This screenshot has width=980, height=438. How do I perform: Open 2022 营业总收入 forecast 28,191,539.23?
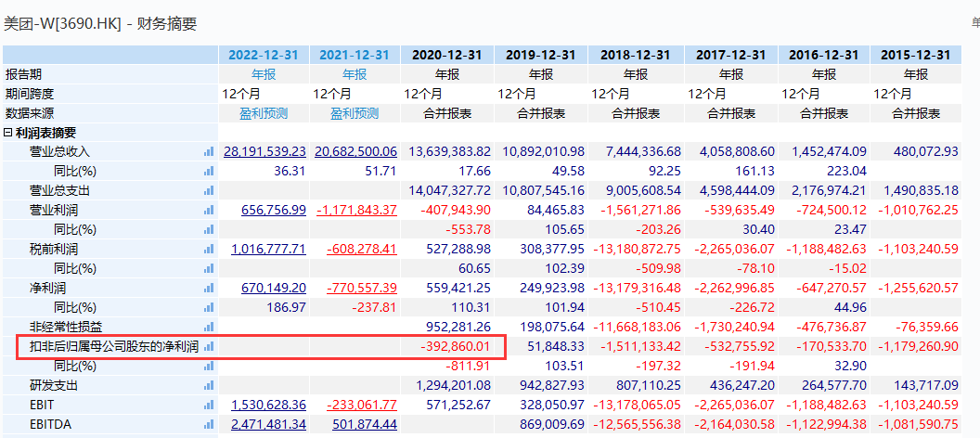coord(264,152)
